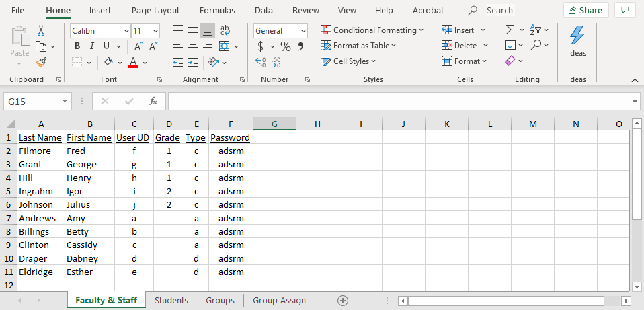The height and width of the screenshot is (310, 644).
Task: Switch to the Students sheet tab
Action: tap(171, 301)
